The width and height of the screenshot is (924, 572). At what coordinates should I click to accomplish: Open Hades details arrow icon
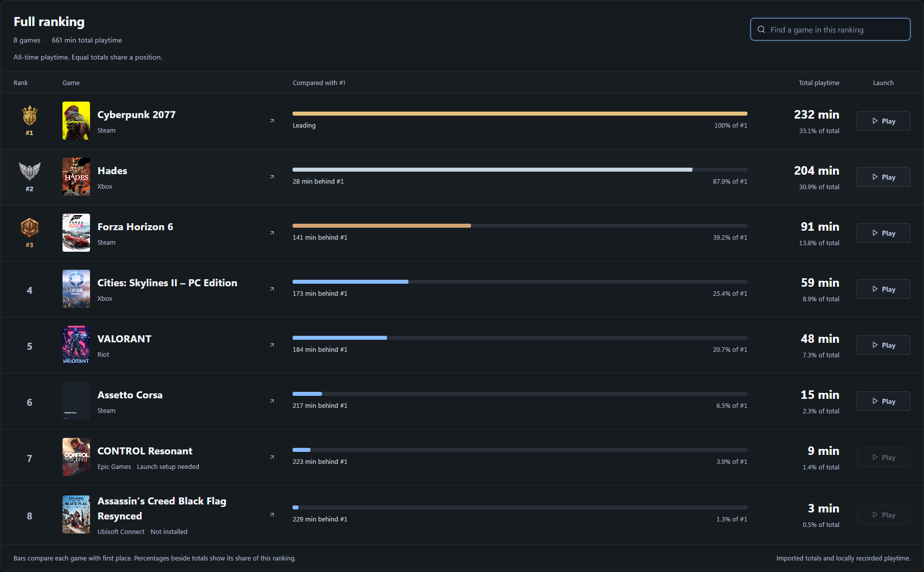(272, 177)
